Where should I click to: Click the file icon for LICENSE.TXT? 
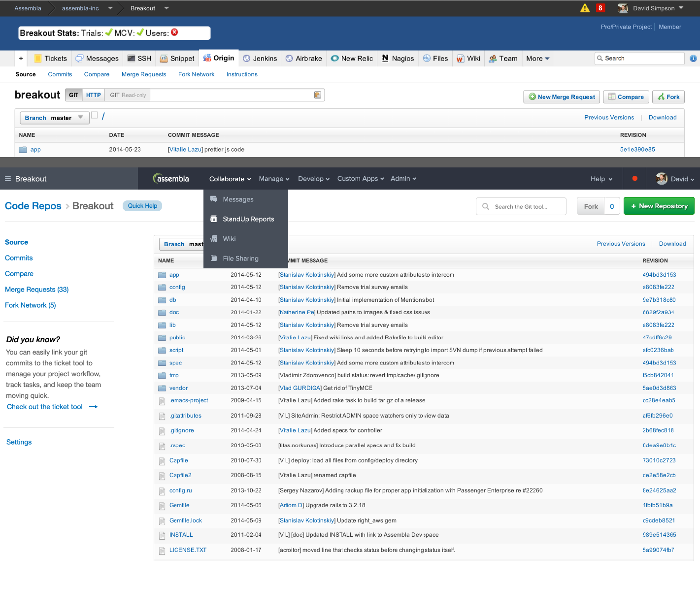coord(162,551)
